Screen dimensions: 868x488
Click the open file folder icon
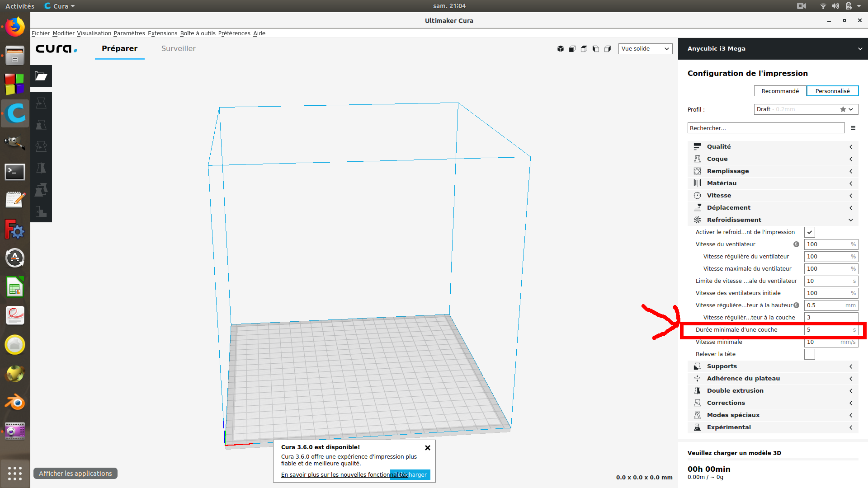click(41, 76)
